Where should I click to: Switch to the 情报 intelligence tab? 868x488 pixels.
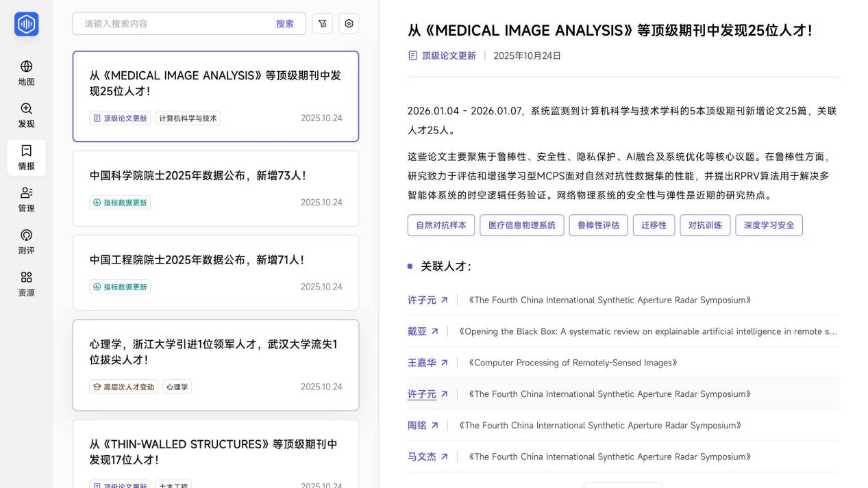click(x=26, y=157)
